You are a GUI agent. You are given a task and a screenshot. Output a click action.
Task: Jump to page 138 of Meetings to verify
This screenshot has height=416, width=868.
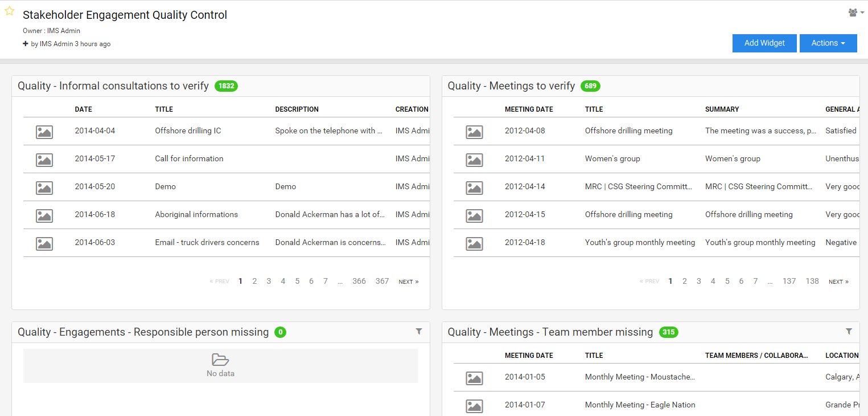812,282
